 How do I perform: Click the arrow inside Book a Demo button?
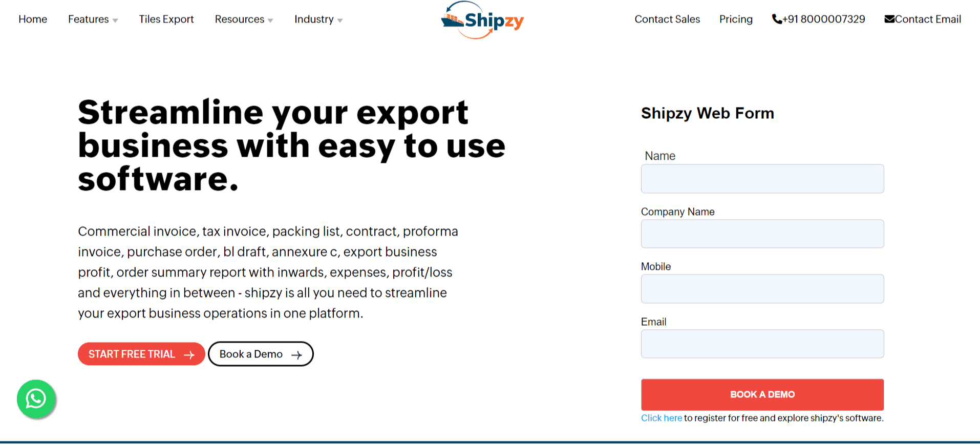[x=296, y=354]
